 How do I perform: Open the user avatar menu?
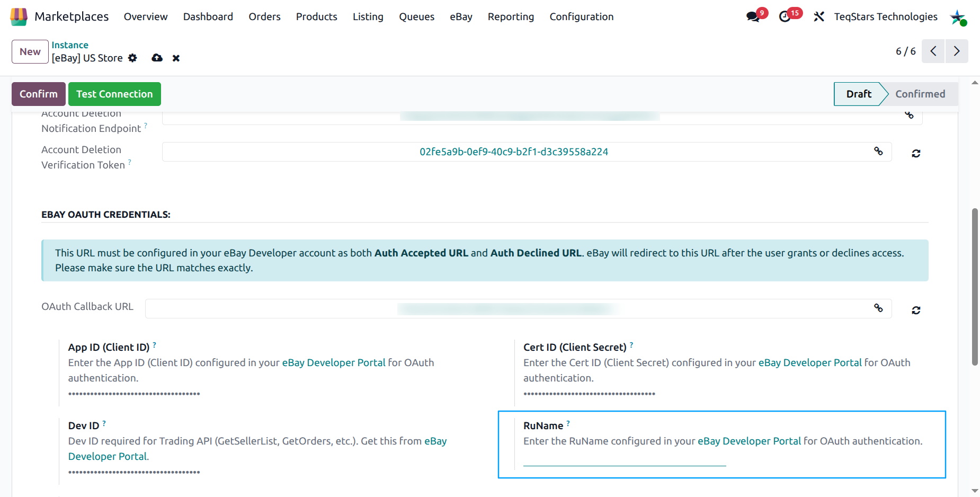pos(958,17)
